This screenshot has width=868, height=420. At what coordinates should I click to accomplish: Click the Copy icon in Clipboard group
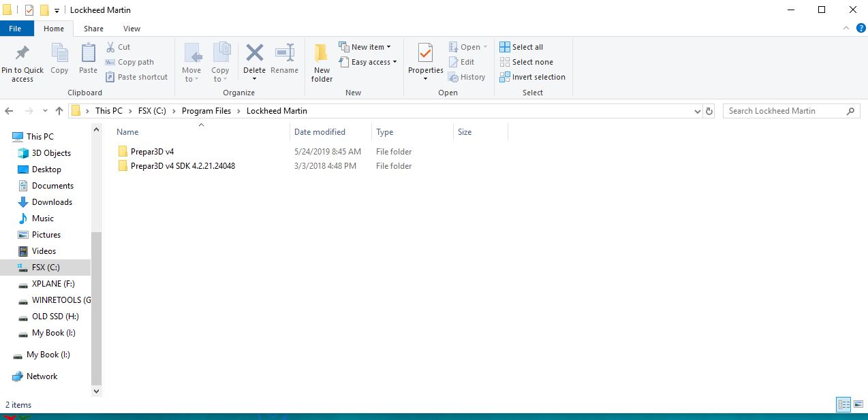point(59,53)
